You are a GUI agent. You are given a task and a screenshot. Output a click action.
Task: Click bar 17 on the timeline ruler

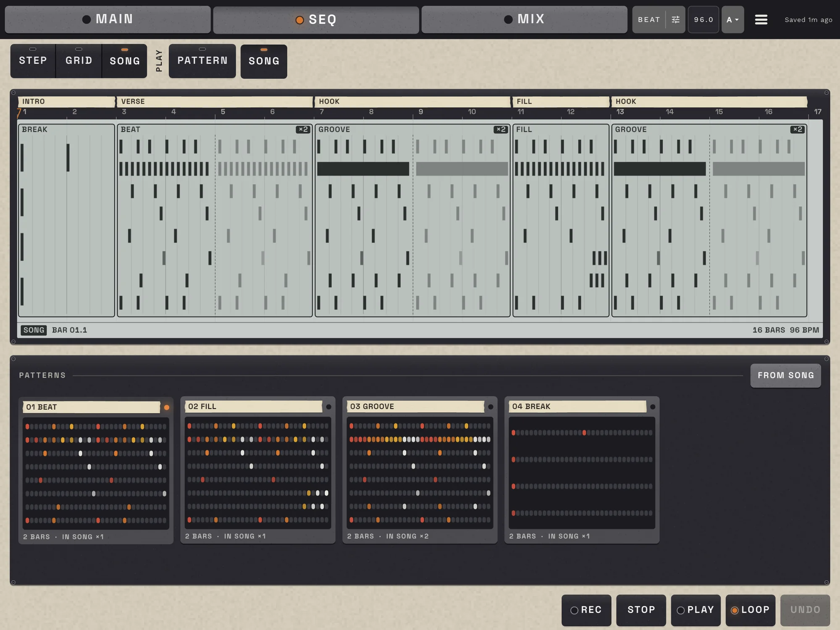(x=817, y=112)
